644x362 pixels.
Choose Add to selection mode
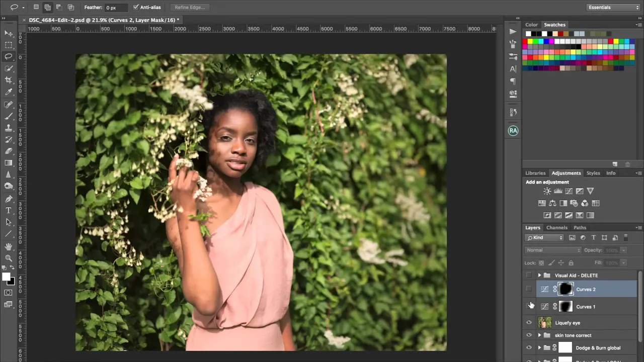pyautogui.click(x=48, y=7)
